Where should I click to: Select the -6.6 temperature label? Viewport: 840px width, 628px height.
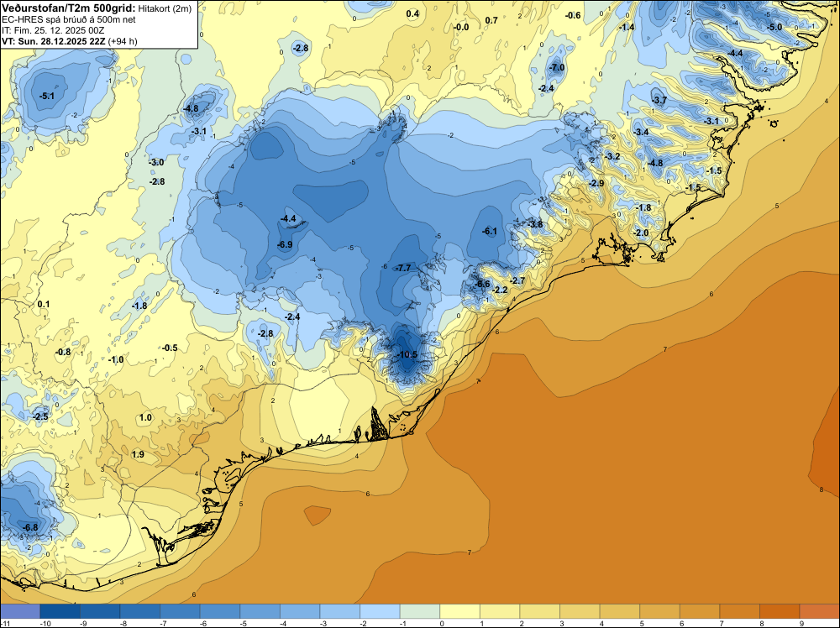pyautogui.click(x=482, y=284)
